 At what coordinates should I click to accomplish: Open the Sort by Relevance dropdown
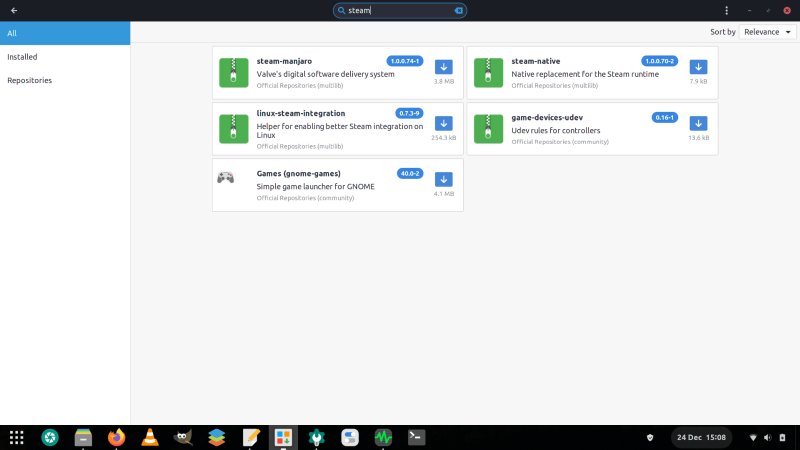click(x=767, y=32)
